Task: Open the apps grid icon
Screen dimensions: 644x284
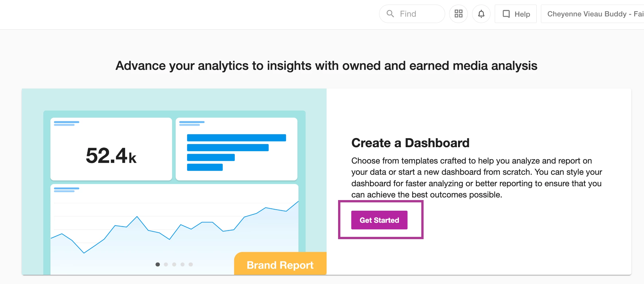Action: pyautogui.click(x=458, y=14)
